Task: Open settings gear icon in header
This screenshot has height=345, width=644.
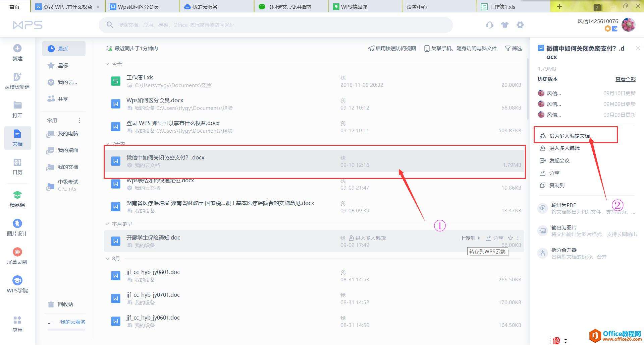Action: pyautogui.click(x=520, y=25)
